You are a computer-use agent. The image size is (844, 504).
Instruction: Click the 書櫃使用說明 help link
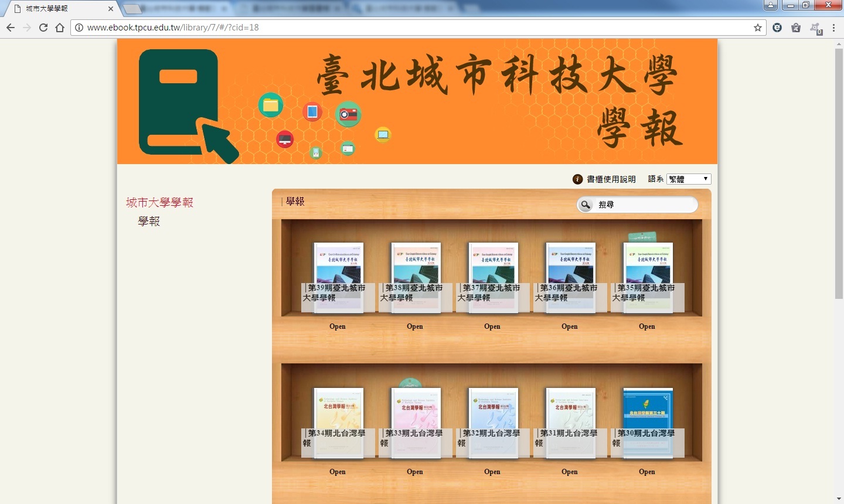coord(611,179)
